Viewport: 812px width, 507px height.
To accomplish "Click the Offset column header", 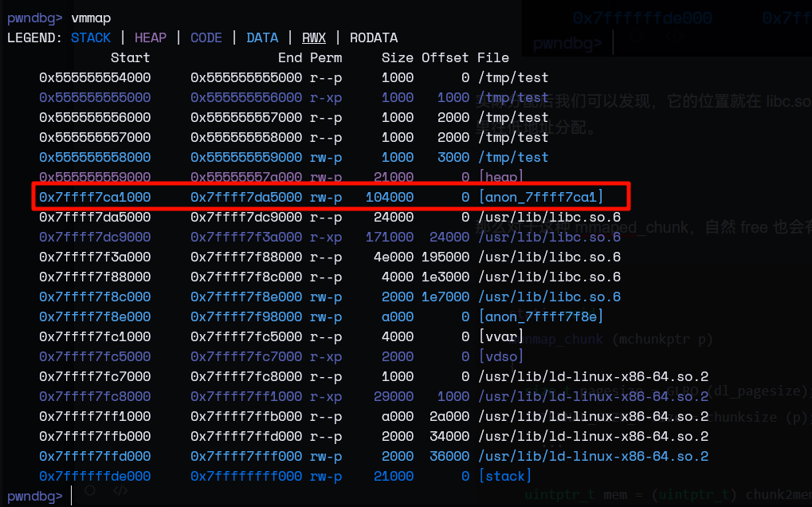I will [445, 57].
